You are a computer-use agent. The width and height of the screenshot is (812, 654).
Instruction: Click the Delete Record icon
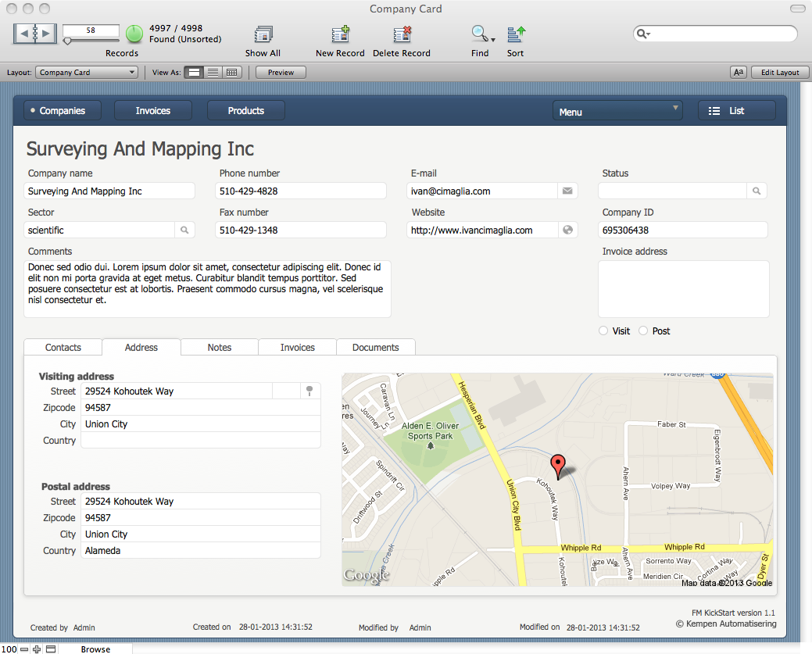pos(402,35)
